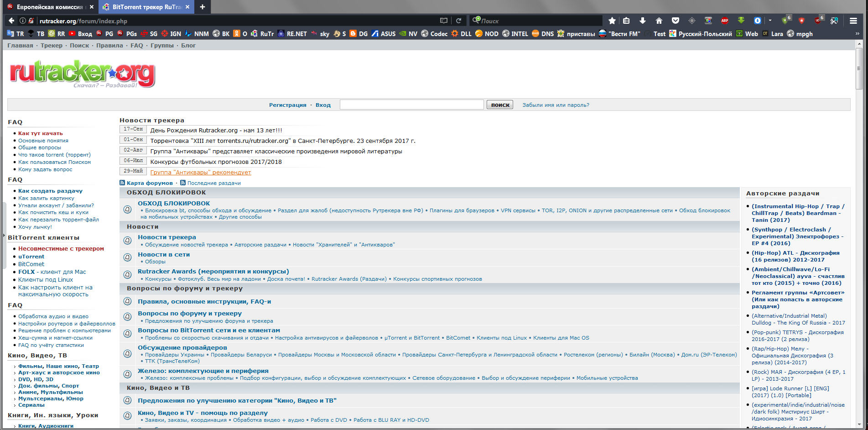Expand 'Аниме, Мультфильмы' category

tap(51, 392)
